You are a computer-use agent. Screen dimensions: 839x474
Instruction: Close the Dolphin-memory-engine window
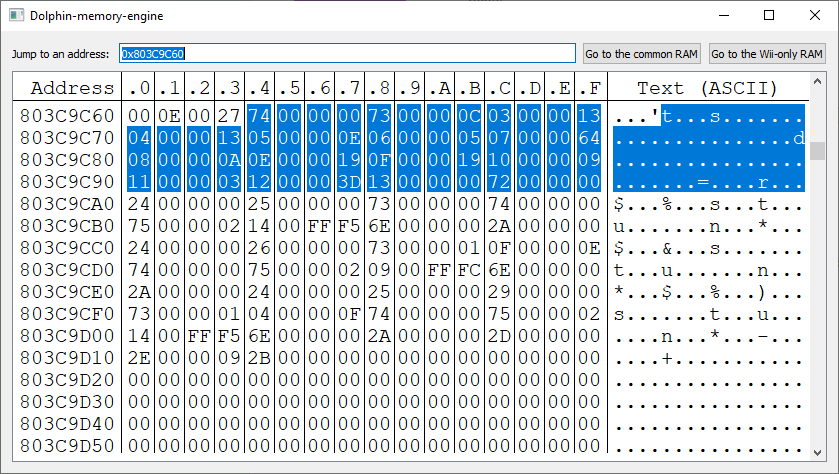click(815, 15)
